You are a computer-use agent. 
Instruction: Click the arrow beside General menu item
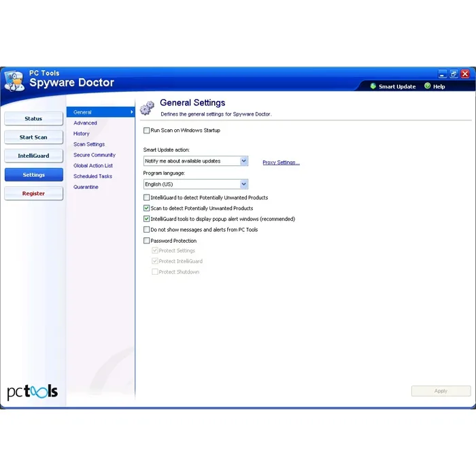131,112
